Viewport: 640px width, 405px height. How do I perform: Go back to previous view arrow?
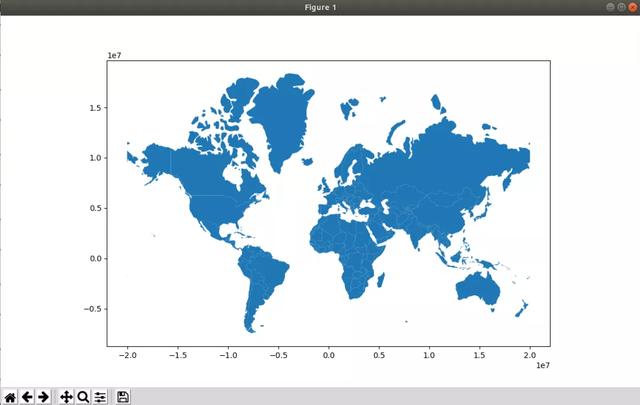pyautogui.click(x=27, y=397)
